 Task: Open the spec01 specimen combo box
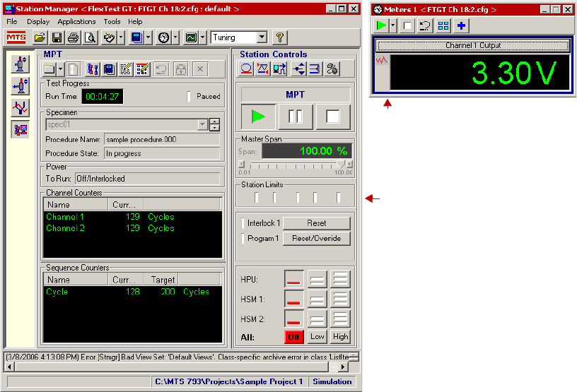[127, 124]
